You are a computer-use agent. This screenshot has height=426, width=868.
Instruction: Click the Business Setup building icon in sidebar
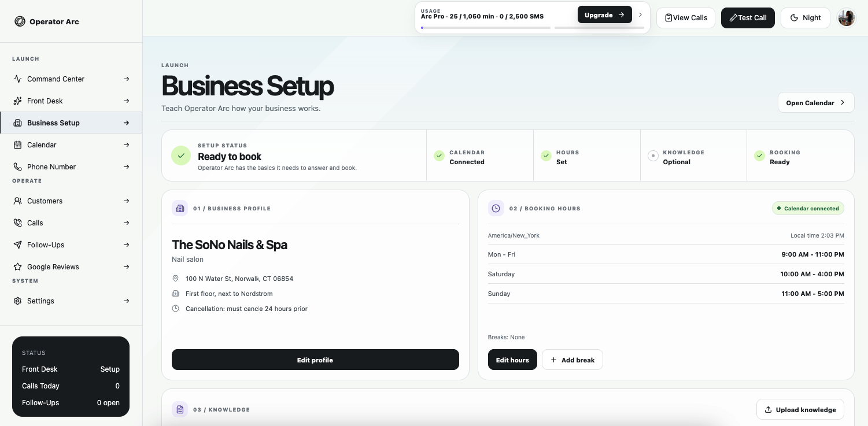tap(17, 123)
